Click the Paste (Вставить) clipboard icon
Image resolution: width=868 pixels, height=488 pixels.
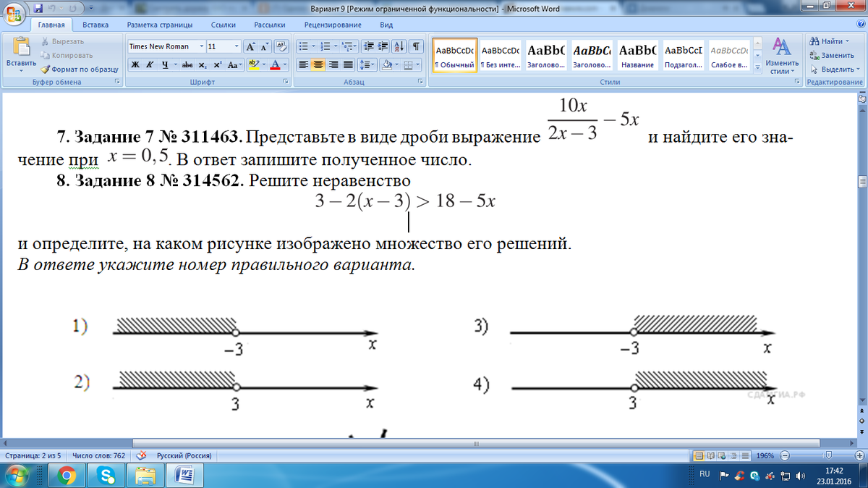point(20,48)
